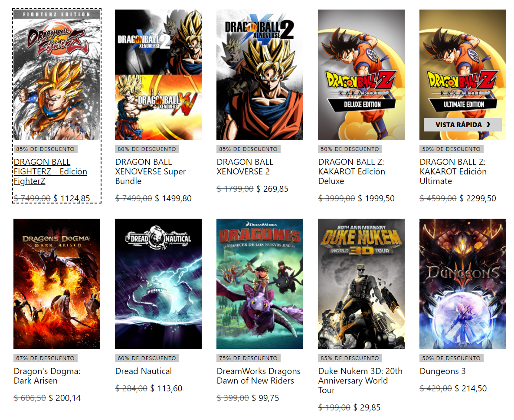Open the DreamWorks Dragones cover image

(260, 284)
